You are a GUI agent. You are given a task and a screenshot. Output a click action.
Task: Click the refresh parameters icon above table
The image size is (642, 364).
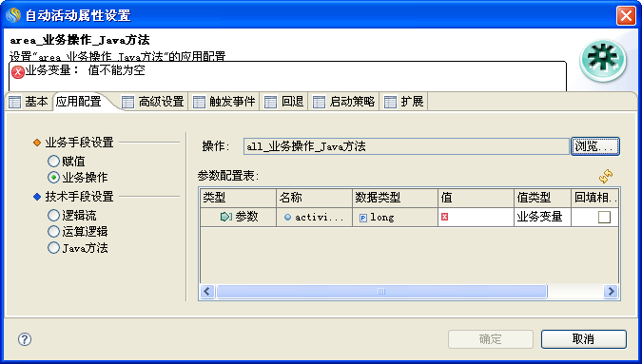pos(606,176)
